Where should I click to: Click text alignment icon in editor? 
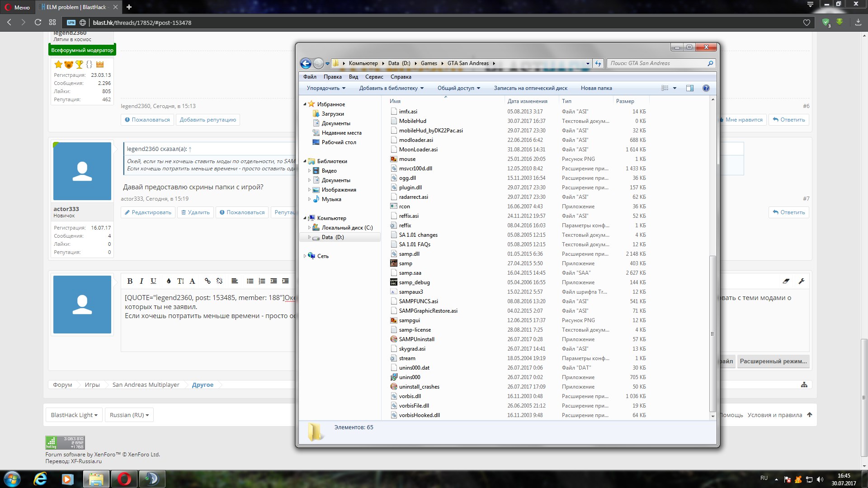(x=235, y=281)
